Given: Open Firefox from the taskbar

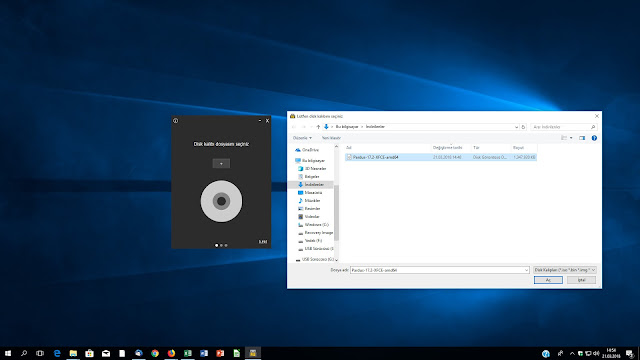Looking at the screenshot, I should [171, 353].
